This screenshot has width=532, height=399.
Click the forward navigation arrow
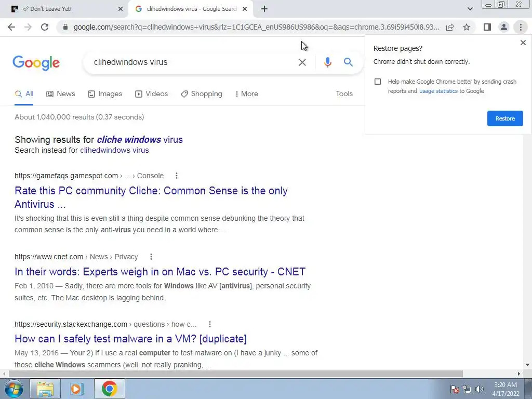[28, 27]
